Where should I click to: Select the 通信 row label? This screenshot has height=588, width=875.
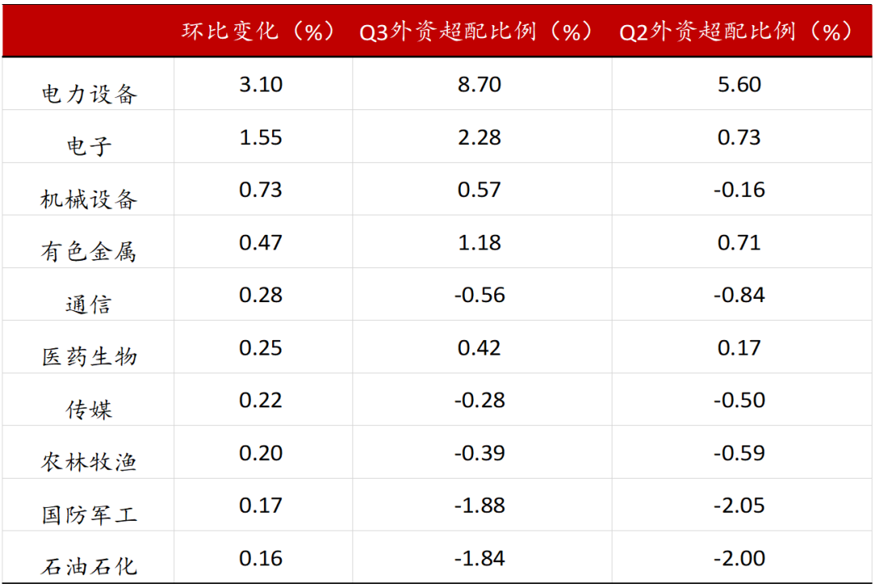89,305
